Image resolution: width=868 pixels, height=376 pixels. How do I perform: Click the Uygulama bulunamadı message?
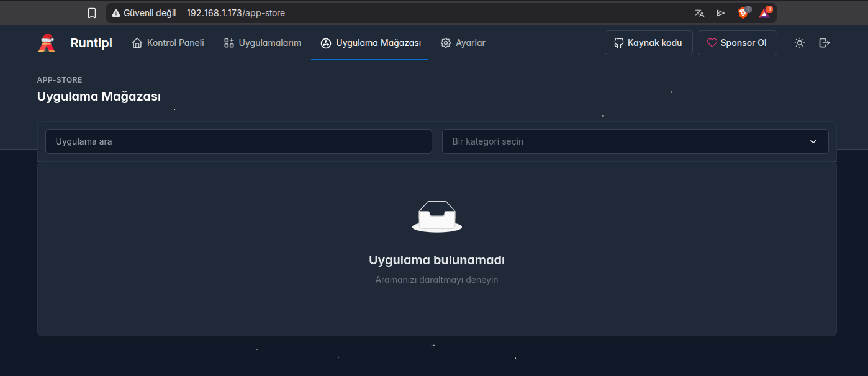tap(436, 260)
